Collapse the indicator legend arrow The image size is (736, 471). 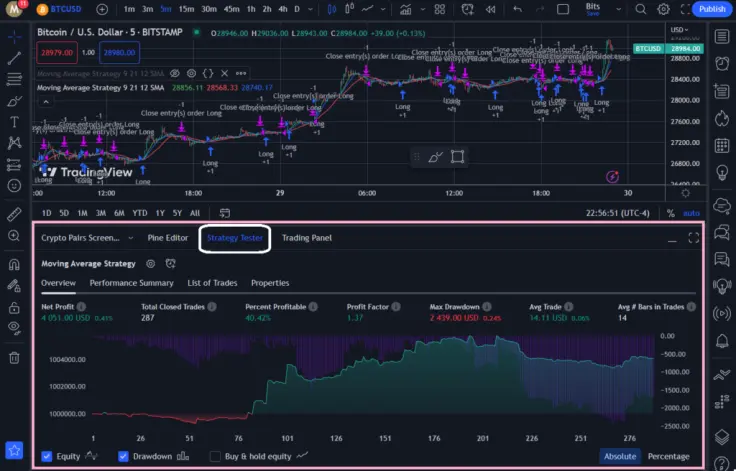click(x=46, y=102)
